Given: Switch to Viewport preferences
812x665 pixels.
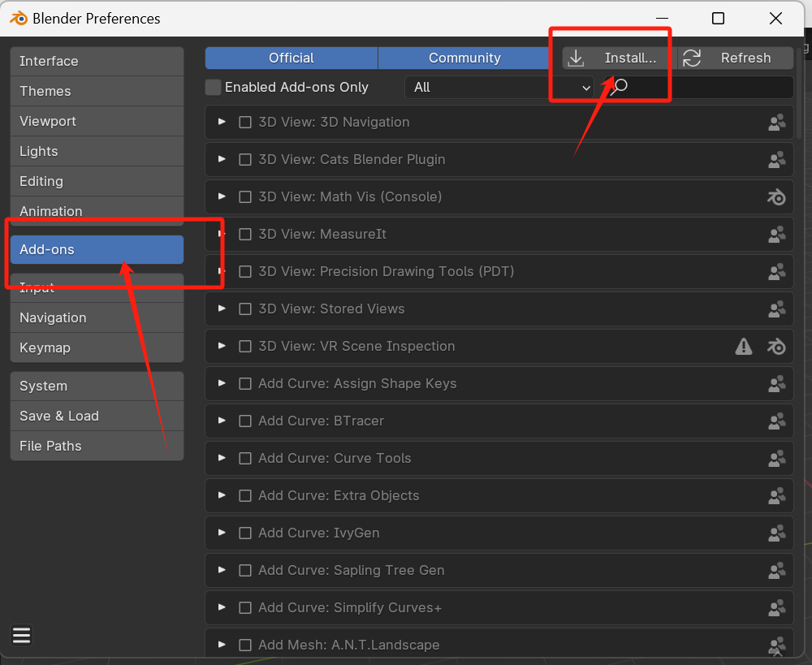Looking at the screenshot, I should [x=97, y=121].
